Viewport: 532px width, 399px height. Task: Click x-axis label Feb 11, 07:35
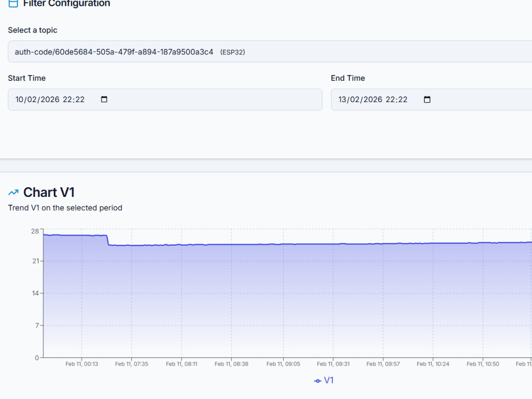pos(131,364)
